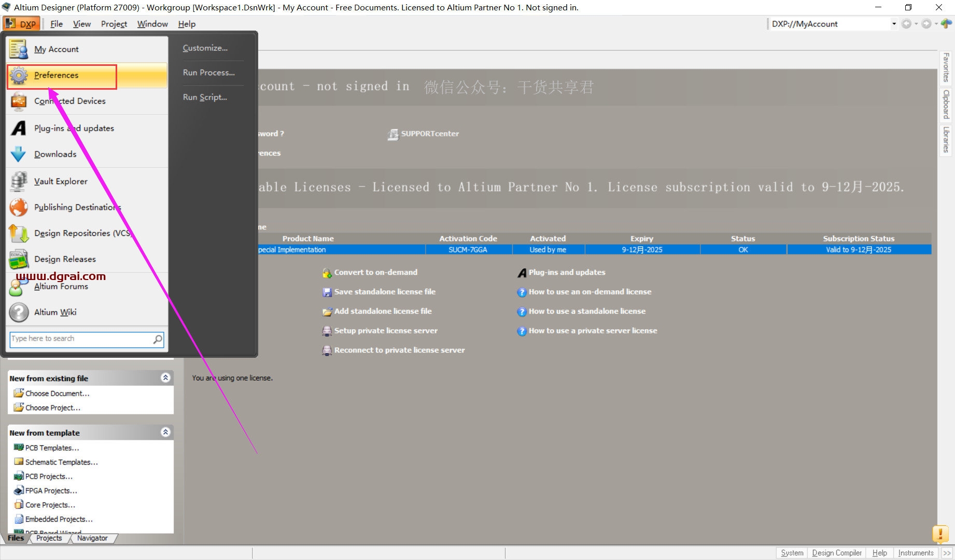Viewport: 955px width, 560px height.
Task: Click Choose Document... link
Action: (x=57, y=394)
